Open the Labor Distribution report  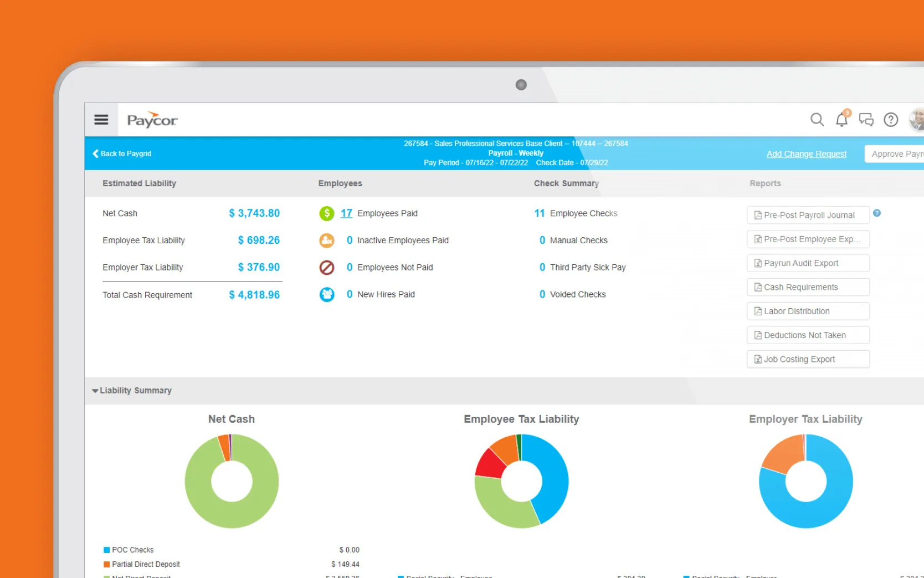[x=808, y=311]
